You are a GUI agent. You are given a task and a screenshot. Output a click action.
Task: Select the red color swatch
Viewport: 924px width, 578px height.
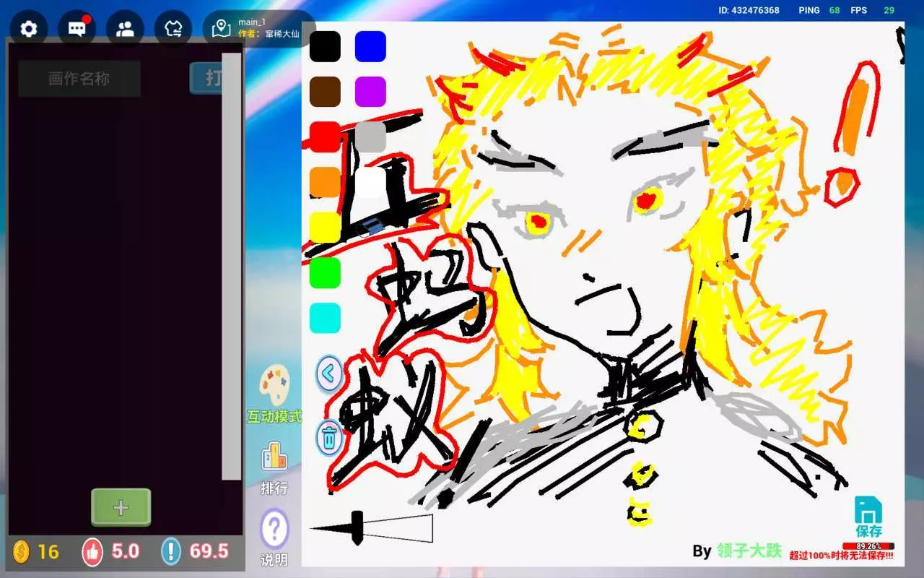pyautogui.click(x=325, y=137)
